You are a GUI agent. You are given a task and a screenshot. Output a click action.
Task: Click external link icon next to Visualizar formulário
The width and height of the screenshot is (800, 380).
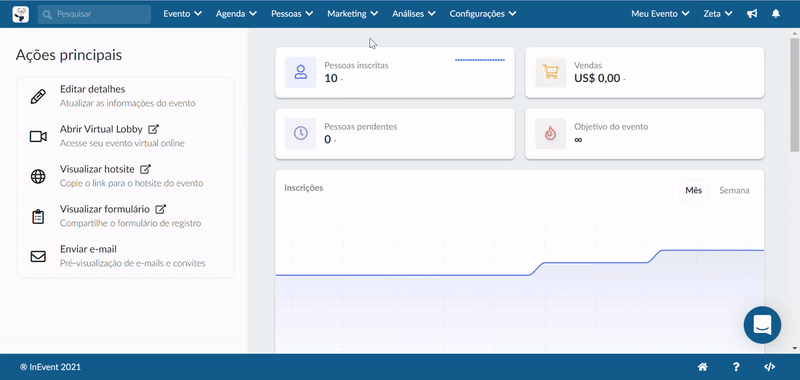click(161, 209)
